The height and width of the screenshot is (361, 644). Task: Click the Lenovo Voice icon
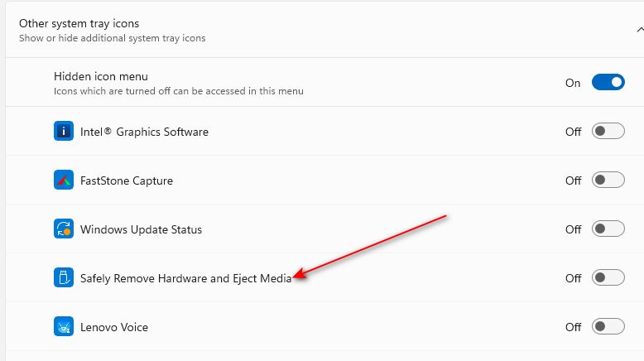coord(64,326)
